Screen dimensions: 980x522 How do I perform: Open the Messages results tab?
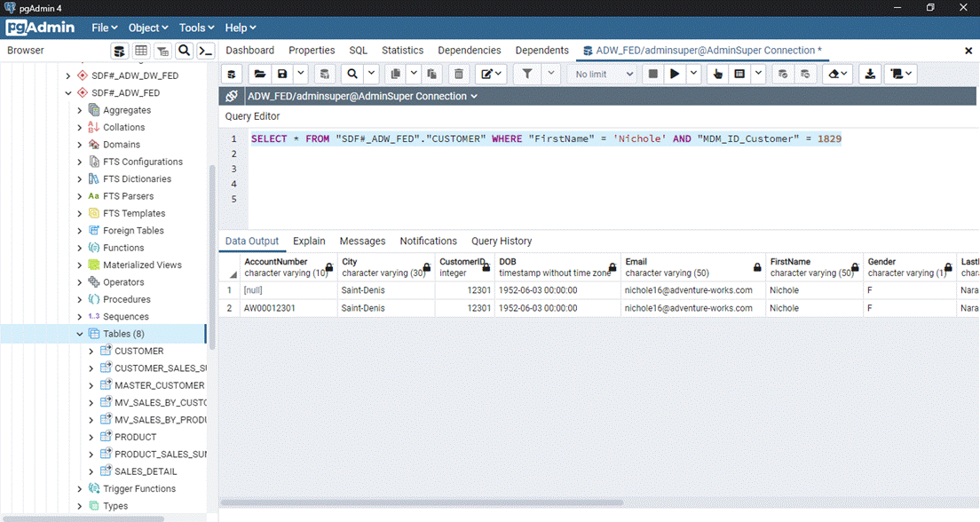click(362, 241)
